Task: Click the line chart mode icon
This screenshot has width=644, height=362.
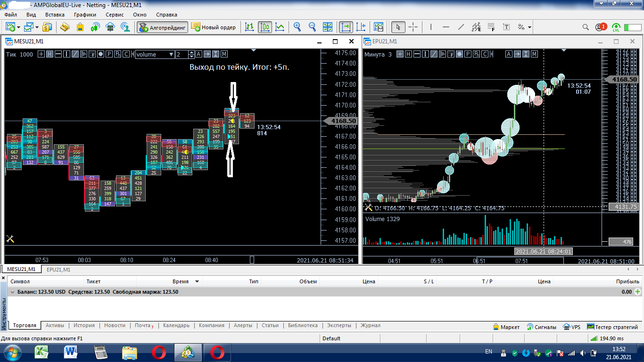Action: [x=280, y=27]
